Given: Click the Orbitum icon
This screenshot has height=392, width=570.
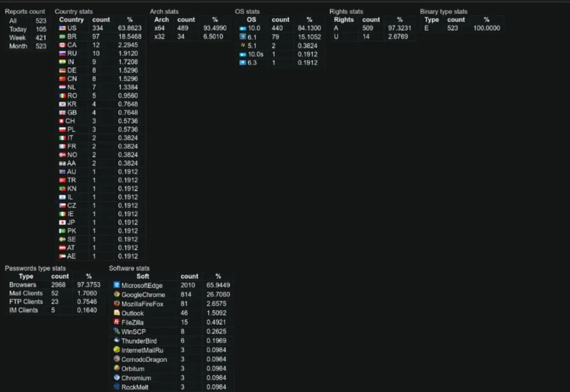Looking at the screenshot, I should (117, 368).
